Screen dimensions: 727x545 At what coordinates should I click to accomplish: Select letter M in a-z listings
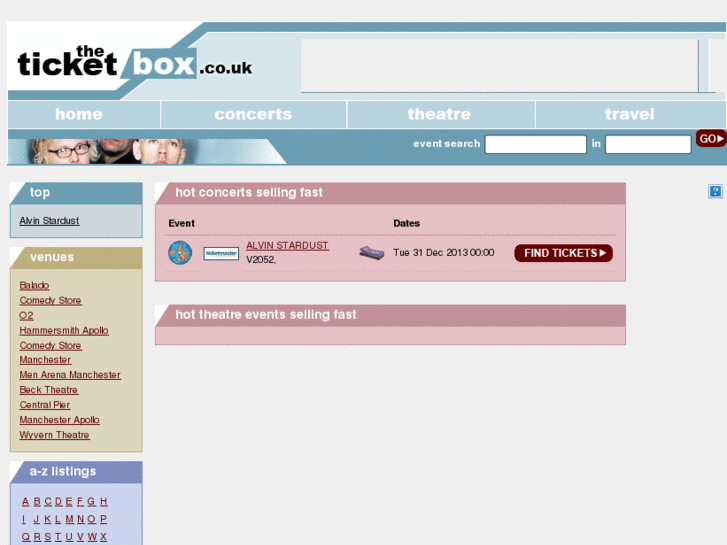(70, 519)
